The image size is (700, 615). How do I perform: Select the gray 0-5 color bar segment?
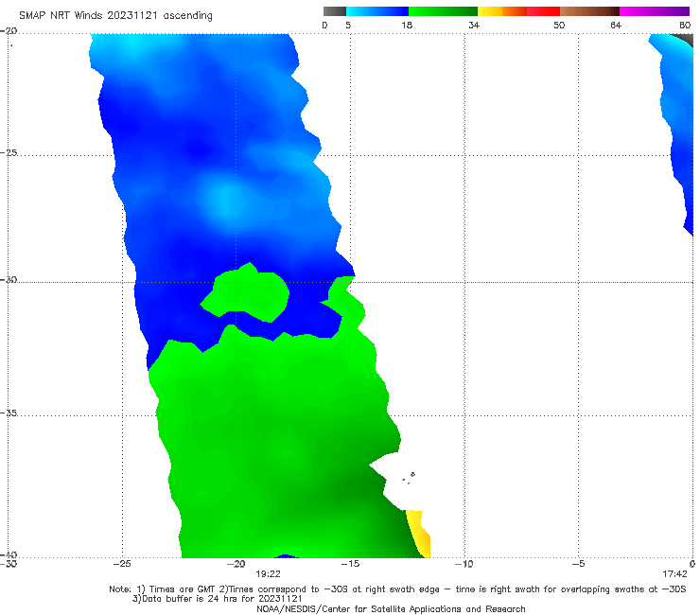click(x=334, y=11)
